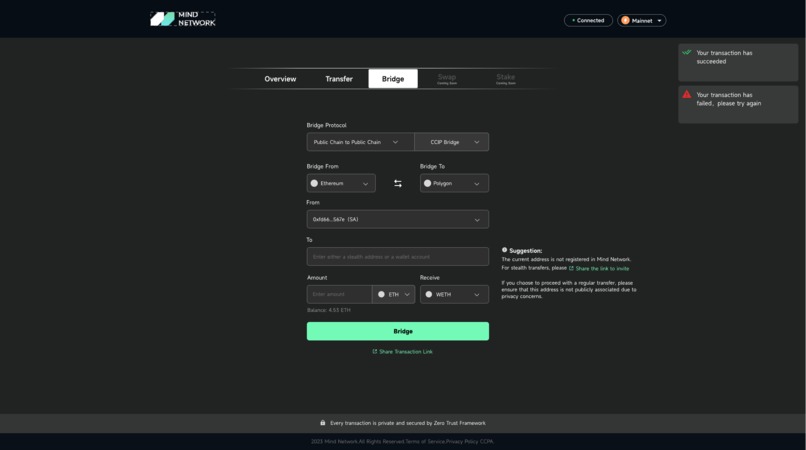Click the Suggestion heading text

525,250
